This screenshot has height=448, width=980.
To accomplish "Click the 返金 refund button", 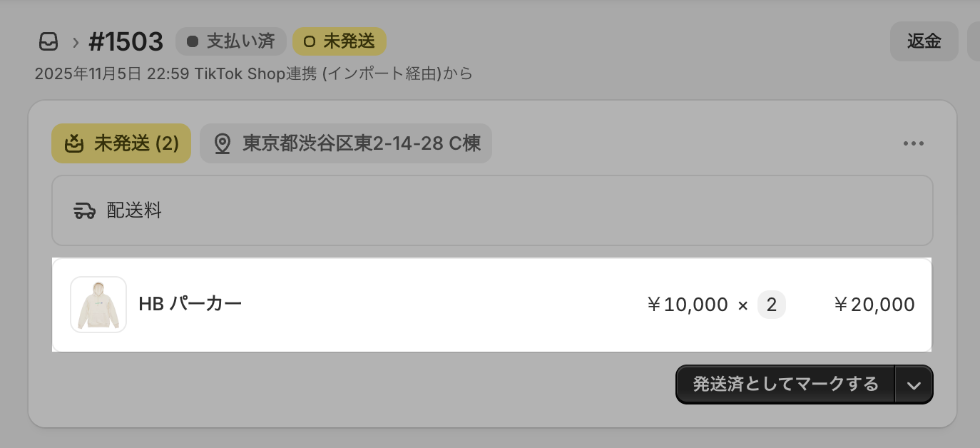I will [x=924, y=41].
